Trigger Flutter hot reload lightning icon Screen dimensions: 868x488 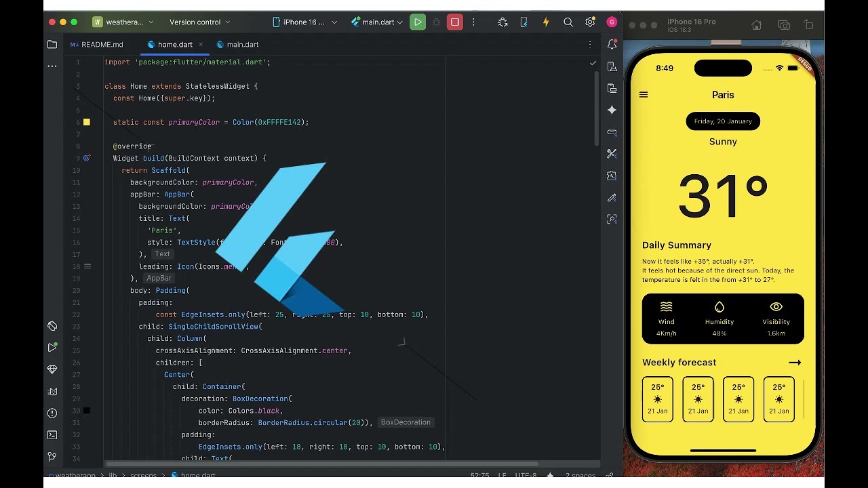[x=546, y=22]
